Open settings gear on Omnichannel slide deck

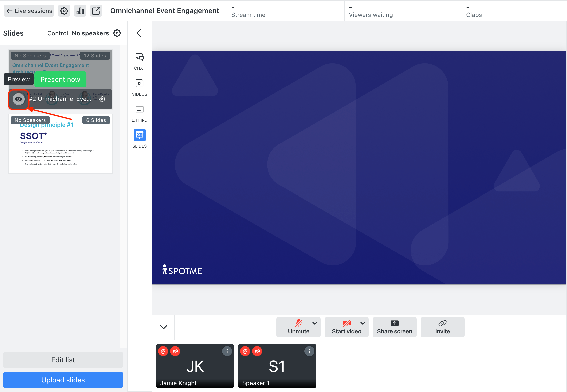click(x=102, y=99)
